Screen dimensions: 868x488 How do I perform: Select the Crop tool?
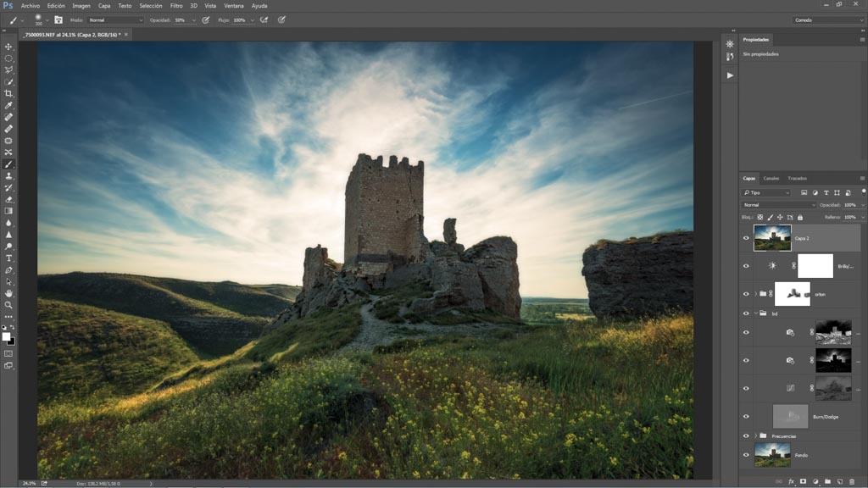(x=9, y=93)
